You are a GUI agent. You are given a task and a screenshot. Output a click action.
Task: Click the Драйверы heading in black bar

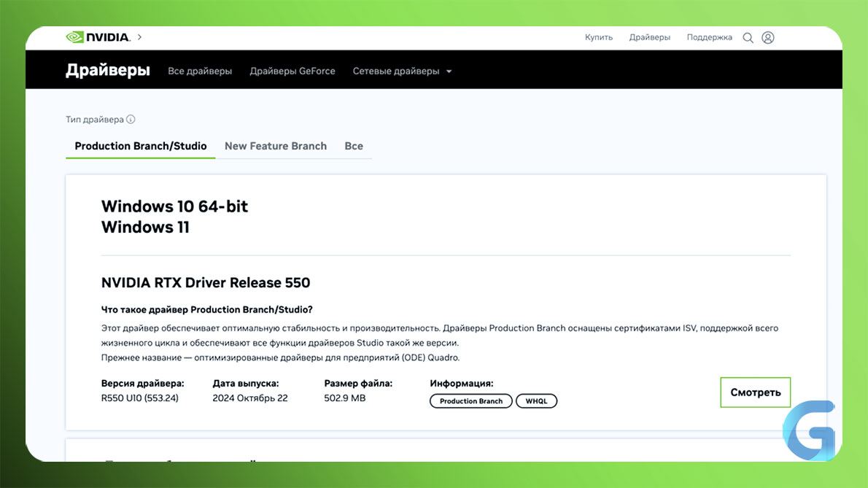coord(108,70)
